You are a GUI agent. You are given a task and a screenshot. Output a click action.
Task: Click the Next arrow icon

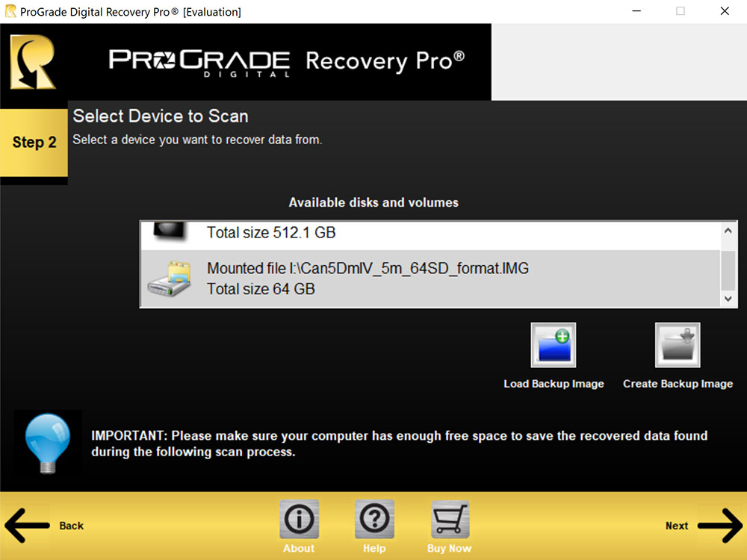719,526
